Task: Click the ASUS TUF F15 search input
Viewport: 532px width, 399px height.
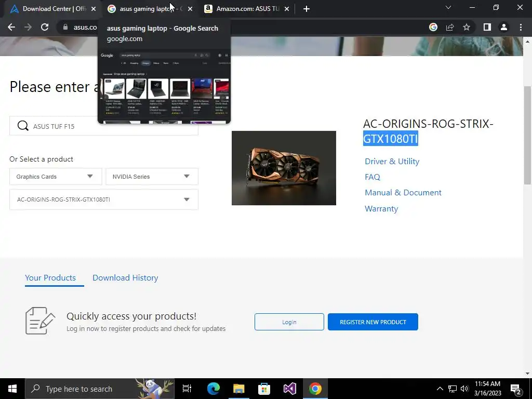Action: [104, 126]
